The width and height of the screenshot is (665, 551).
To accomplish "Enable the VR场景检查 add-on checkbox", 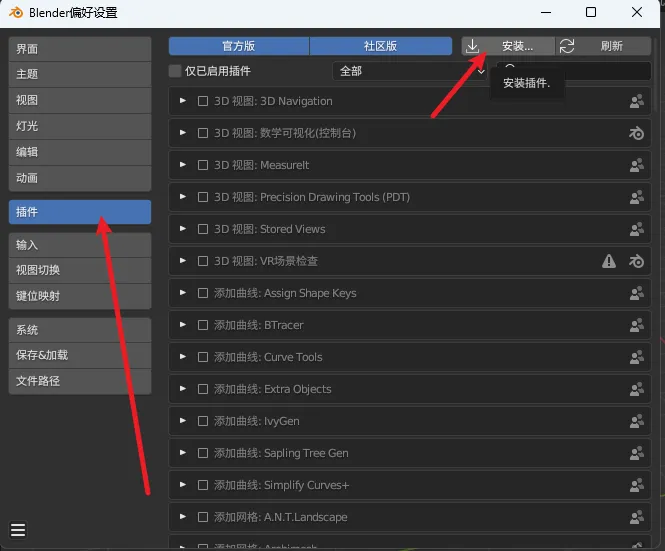I will (203, 261).
